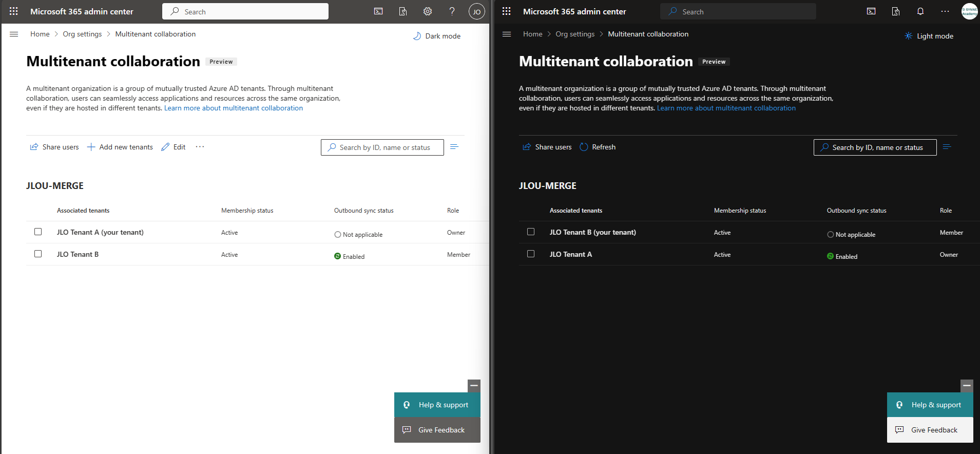Open help question mark in left window
The height and width of the screenshot is (454, 980).
coord(452,11)
